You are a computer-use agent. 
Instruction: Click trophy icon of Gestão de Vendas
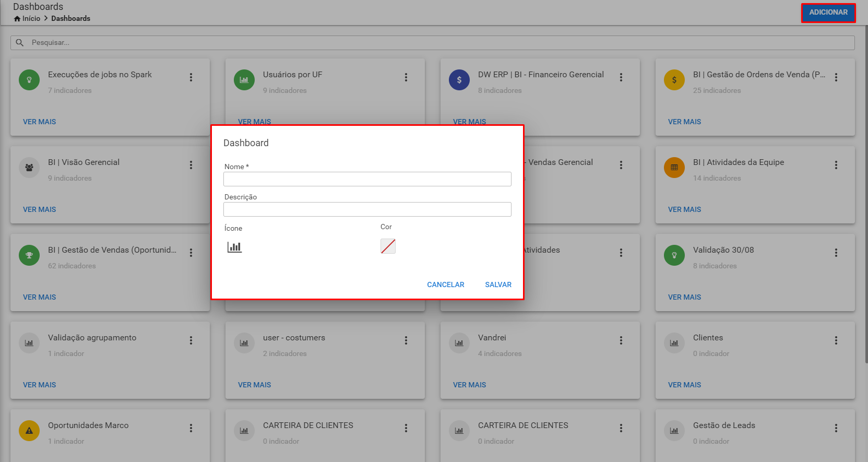29,255
